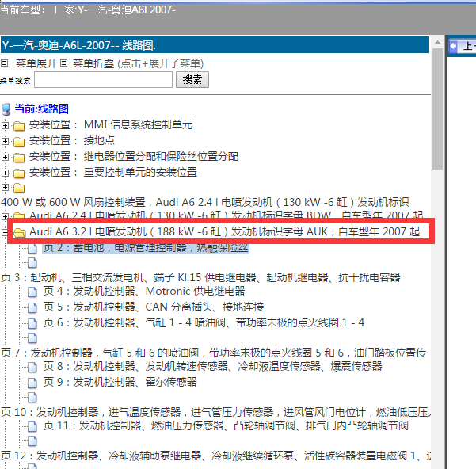Click page icon of 页 11: 燃油压力传感器
Screen dimensions: 476x469
tap(32, 426)
